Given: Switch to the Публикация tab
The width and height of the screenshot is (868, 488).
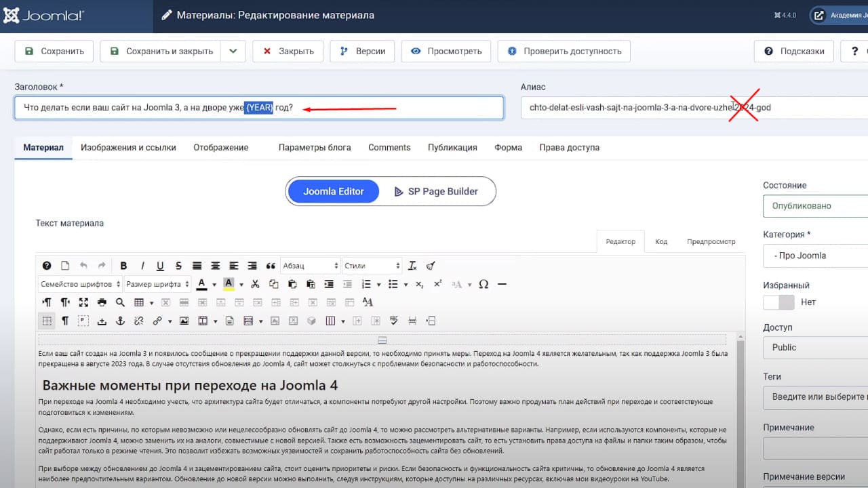Looking at the screenshot, I should click(x=452, y=147).
